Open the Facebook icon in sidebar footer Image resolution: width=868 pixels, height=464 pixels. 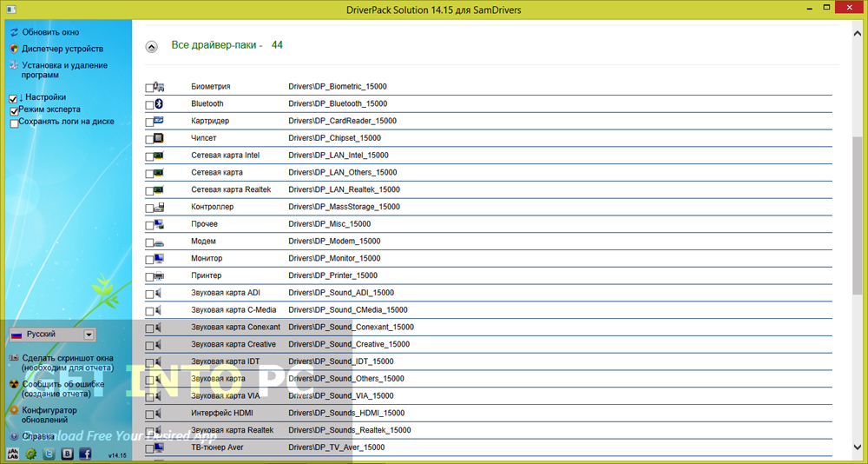click(85, 454)
